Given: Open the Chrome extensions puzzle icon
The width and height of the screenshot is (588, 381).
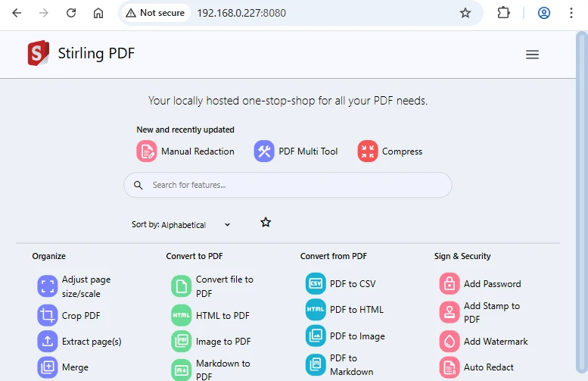Looking at the screenshot, I should [x=503, y=13].
